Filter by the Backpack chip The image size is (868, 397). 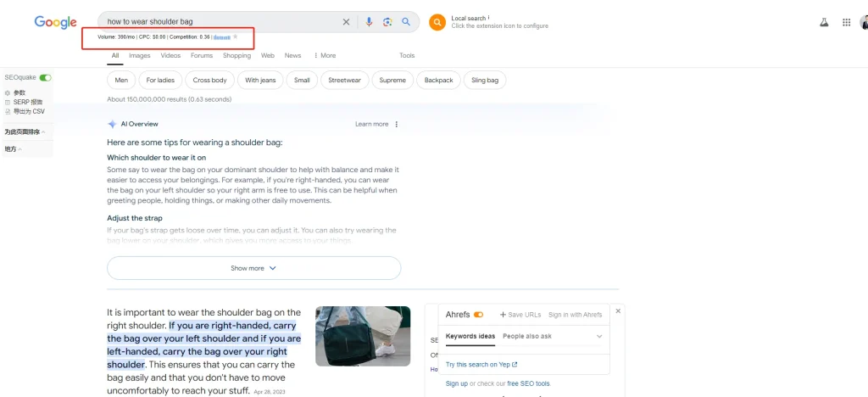coord(438,81)
